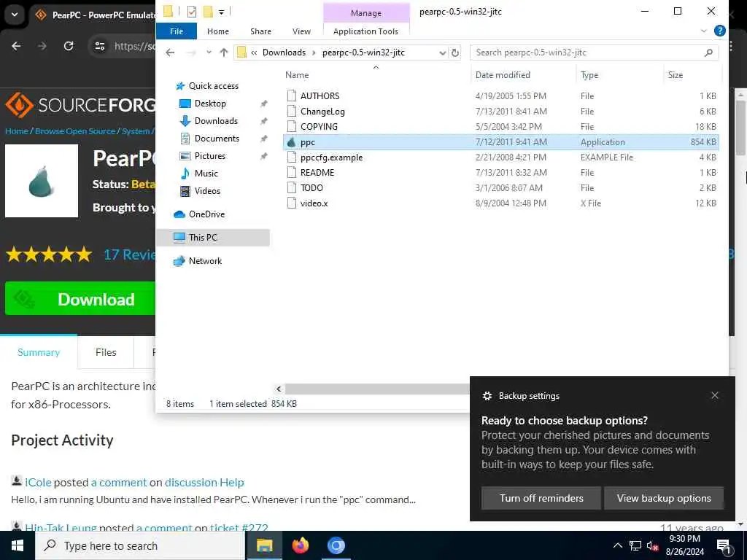Open Windows Start menu
This screenshot has width=747, height=560.
(18, 545)
